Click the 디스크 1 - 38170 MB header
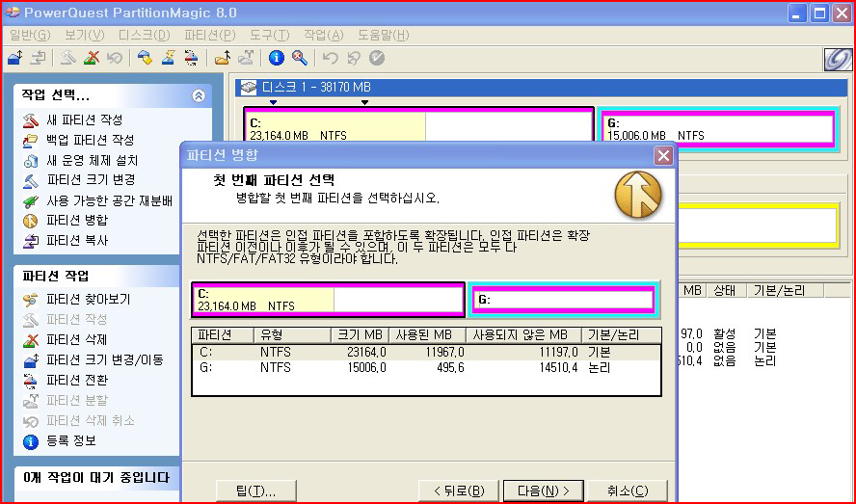This screenshot has width=856, height=504. [x=542, y=87]
